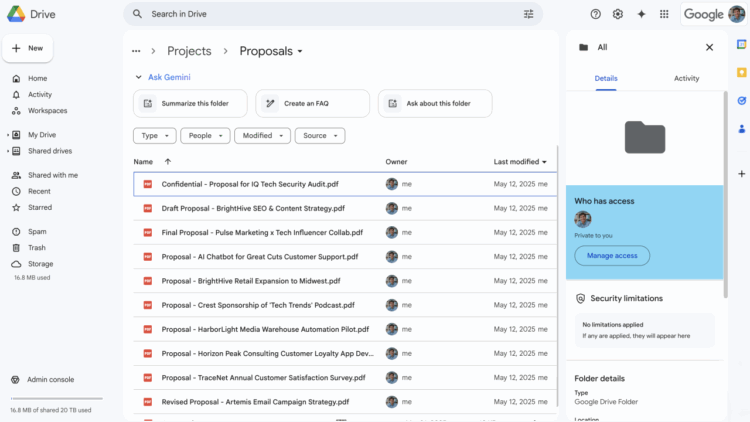This screenshot has width=750, height=422.
Task: Sort by the Name column header
Action: 143,162
